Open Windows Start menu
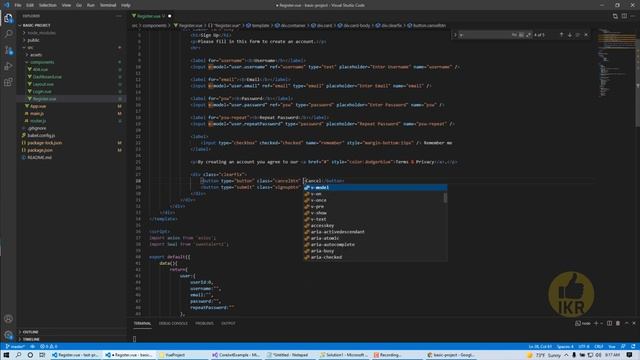 [6, 355]
